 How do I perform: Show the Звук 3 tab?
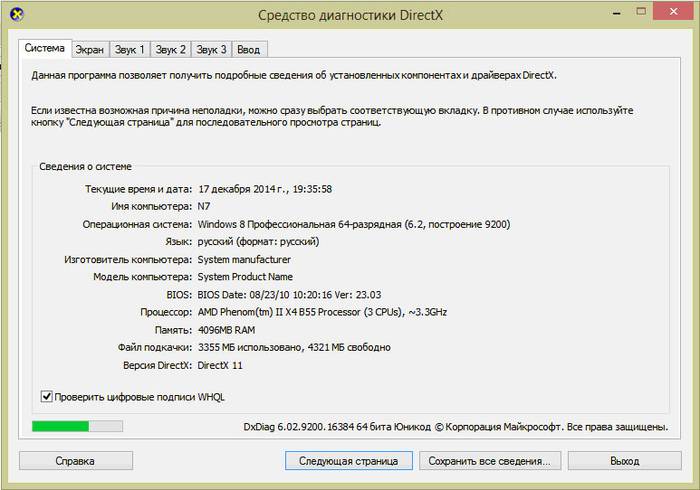(210, 49)
